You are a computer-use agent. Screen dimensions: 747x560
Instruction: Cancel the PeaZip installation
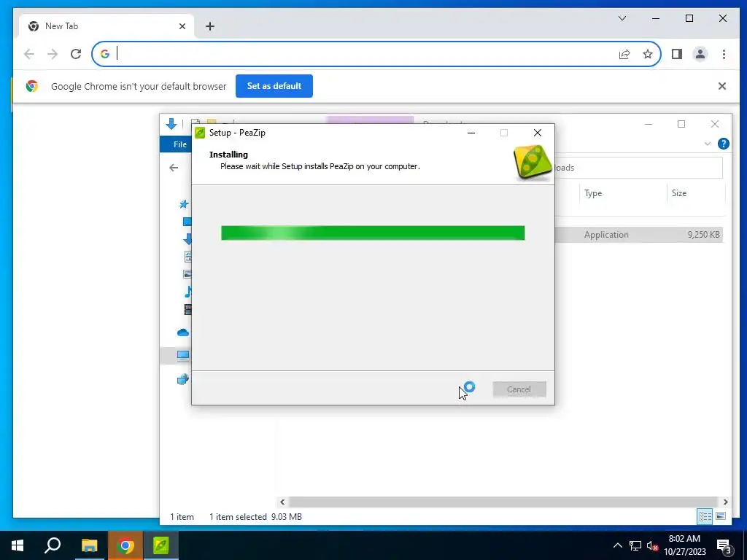(x=519, y=389)
